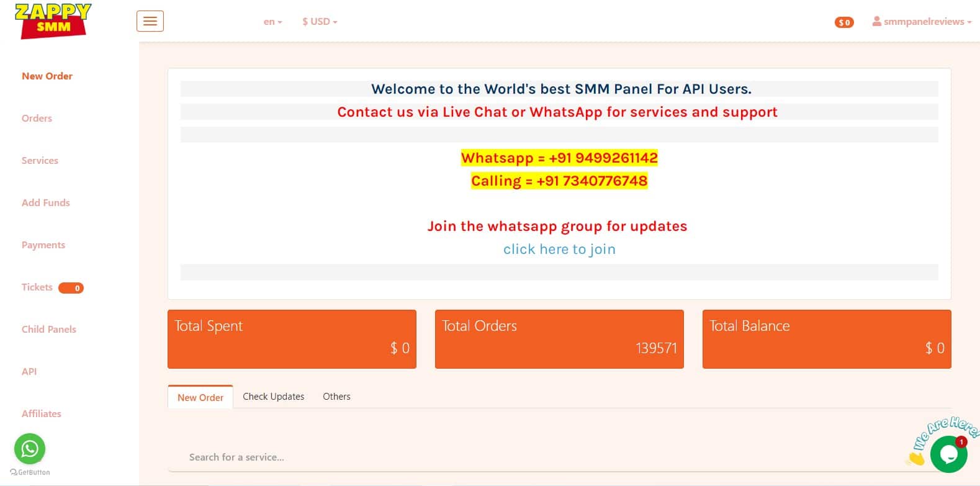980x486 pixels.
Task: Click the Total Orders stat card
Action: click(559, 339)
